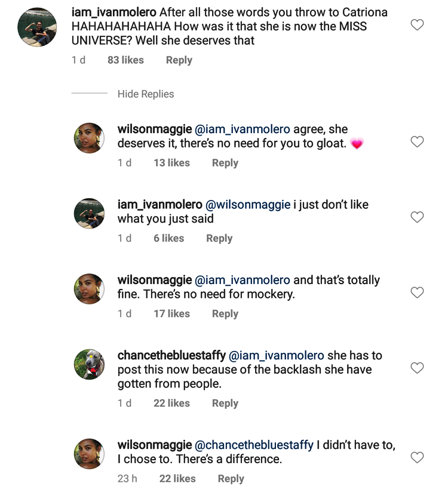Image resolution: width=448 pixels, height=499 pixels.
Task: Reply to chancethebluestaffy's comment
Action: [225, 403]
